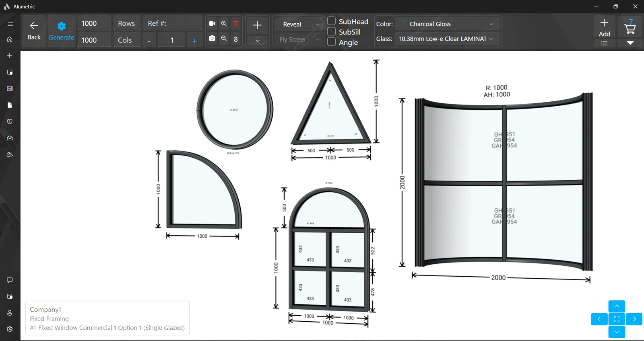
Task: Pan view down with the blue down arrow
Action: 617,332
